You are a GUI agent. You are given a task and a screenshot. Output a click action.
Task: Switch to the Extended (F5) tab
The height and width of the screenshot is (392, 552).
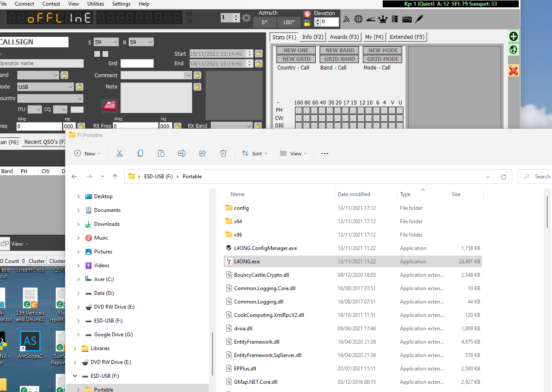pyautogui.click(x=407, y=37)
